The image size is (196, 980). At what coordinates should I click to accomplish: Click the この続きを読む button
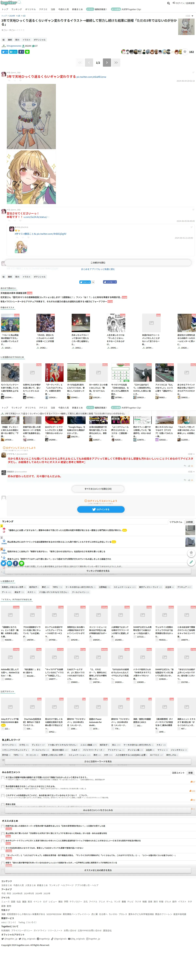tap(98, 262)
